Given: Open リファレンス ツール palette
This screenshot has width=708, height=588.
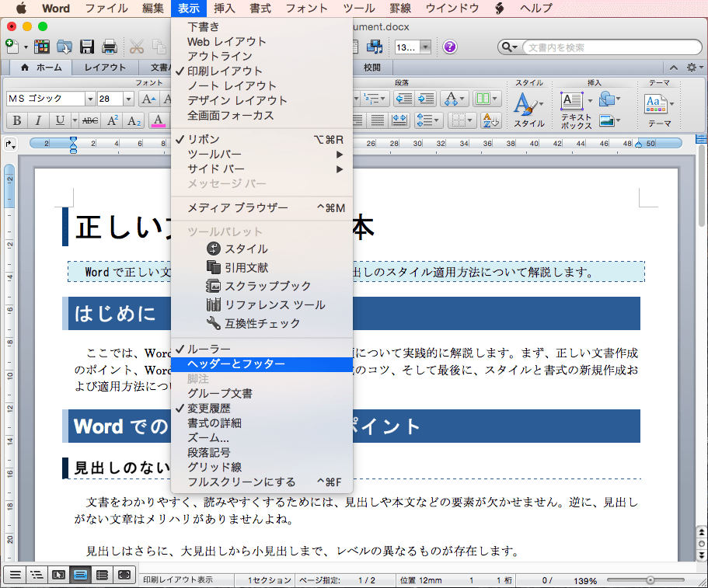Looking at the screenshot, I should coord(262,304).
